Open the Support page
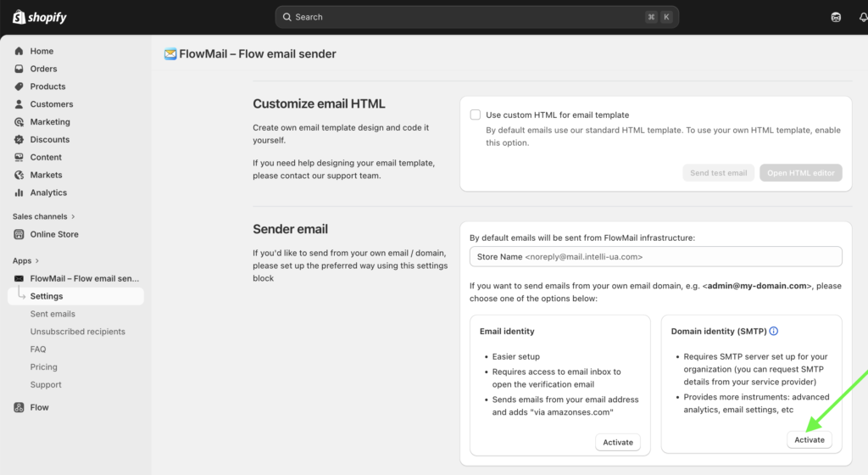The image size is (868, 475). coord(46,385)
